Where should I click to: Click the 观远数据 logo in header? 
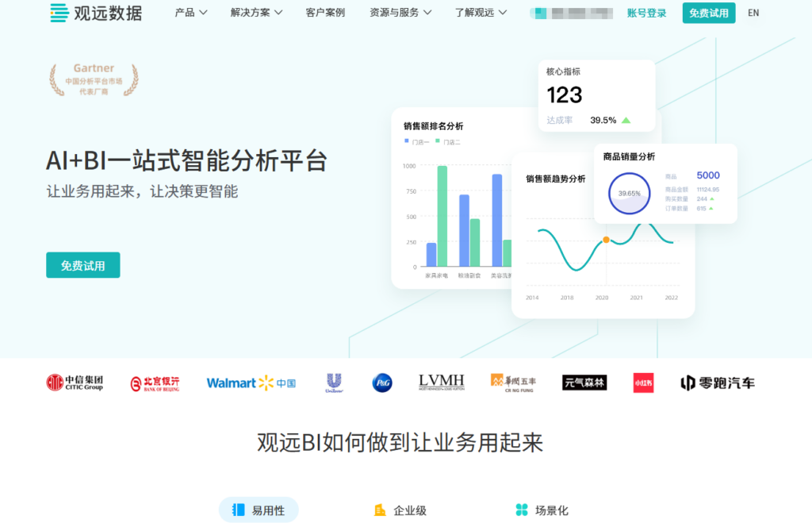pos(95,13)
